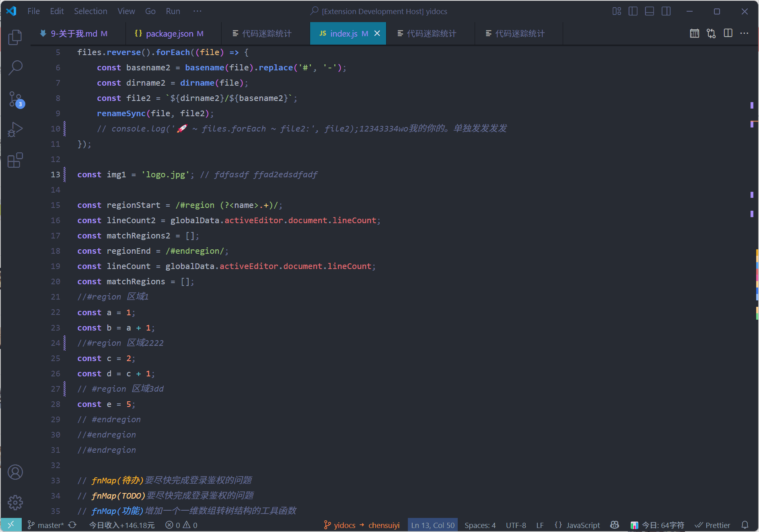Screen dimensions: 759x532
Task: Split the editor to the right
Action: point(728,33)
